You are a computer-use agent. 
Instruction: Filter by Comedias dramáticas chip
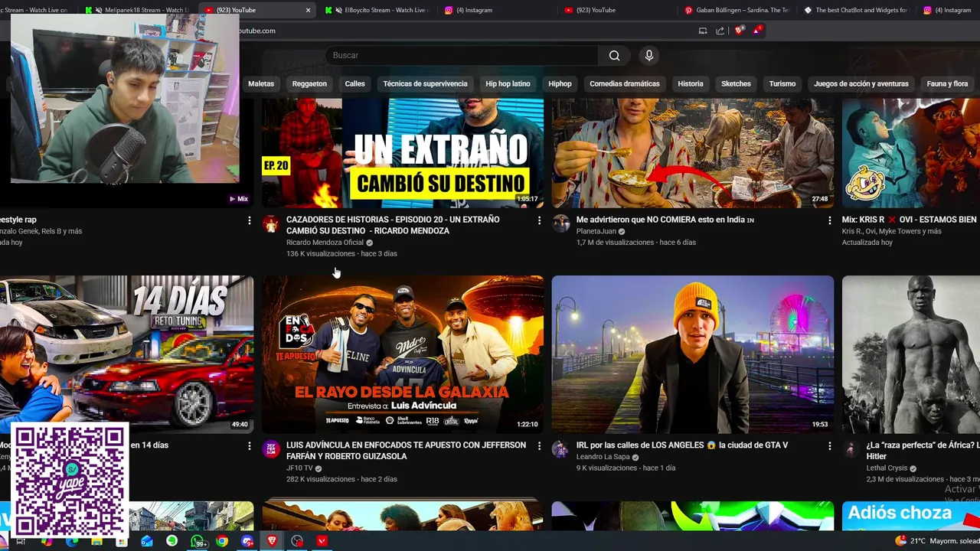624,83
